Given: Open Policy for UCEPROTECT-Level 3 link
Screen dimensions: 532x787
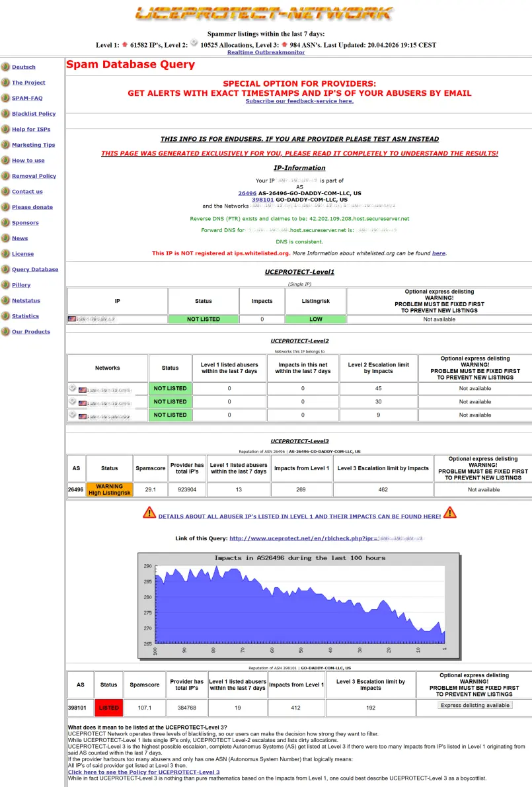Looking at the screenshot, I should click(x=143, y=772).
